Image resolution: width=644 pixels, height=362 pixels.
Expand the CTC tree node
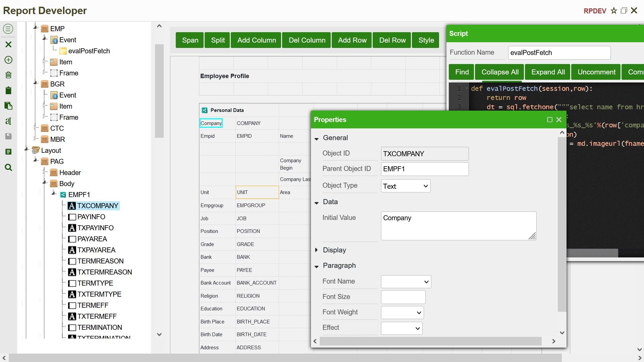pos(36,128)
